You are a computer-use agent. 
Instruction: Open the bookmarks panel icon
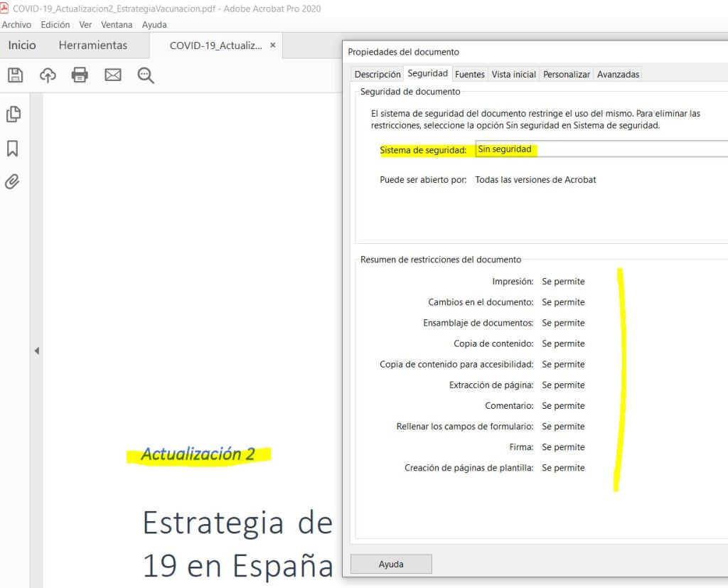coord(13,148)
